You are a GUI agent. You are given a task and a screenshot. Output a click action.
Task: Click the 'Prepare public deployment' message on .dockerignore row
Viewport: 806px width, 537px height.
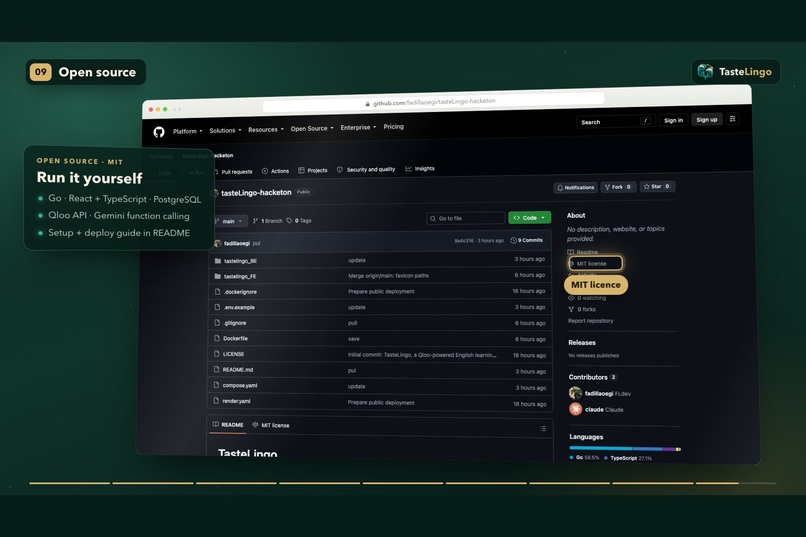tap(381, 291)
